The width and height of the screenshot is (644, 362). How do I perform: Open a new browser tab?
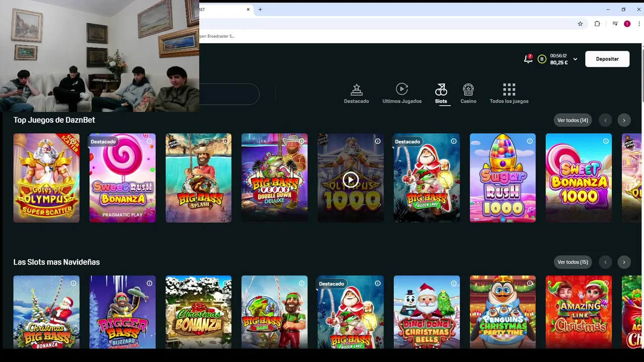point(260,10)
